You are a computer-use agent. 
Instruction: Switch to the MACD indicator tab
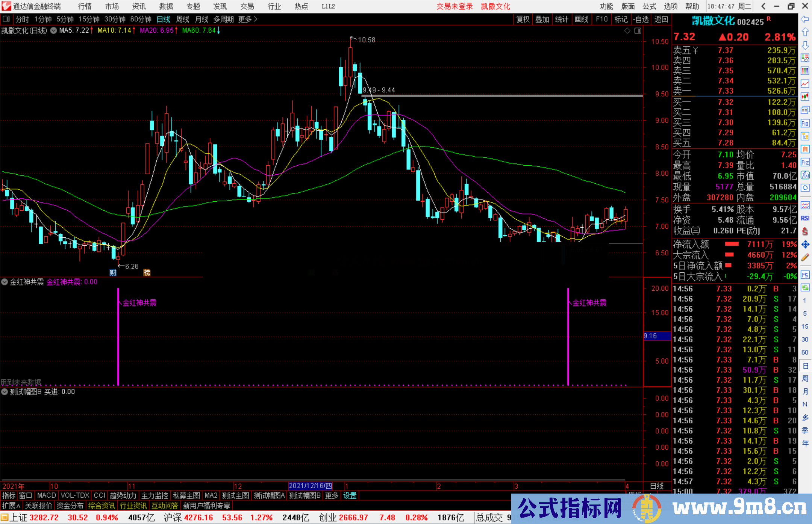[46, 495]
